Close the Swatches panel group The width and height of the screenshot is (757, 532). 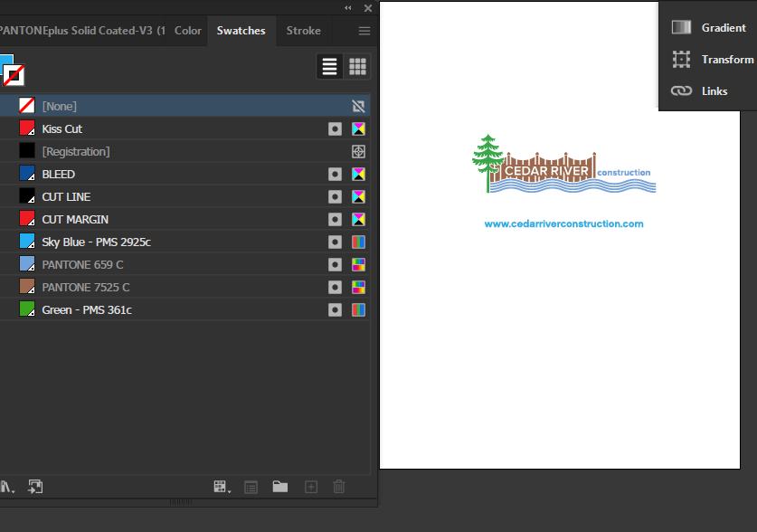pos(368,8)
